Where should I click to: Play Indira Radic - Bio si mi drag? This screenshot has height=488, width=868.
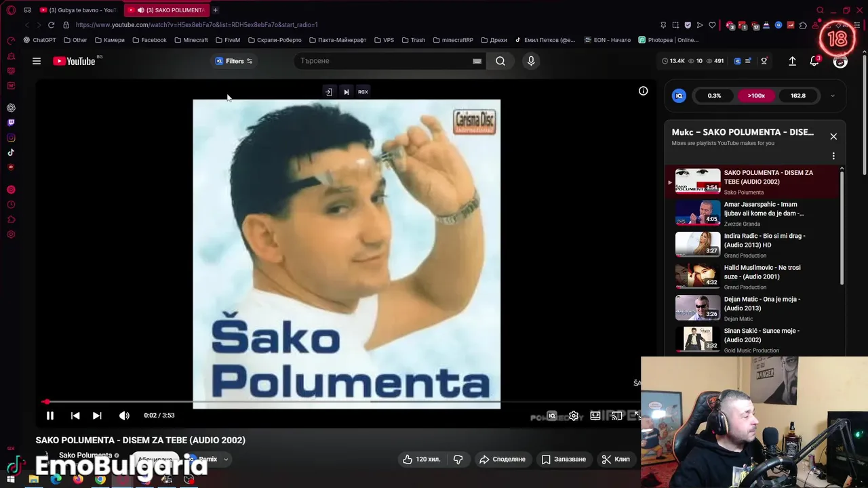(753, 245)
